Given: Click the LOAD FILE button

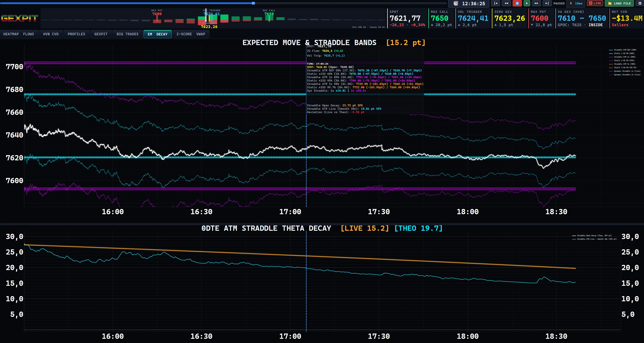Looking at the screenshot, I should [619, 3].
